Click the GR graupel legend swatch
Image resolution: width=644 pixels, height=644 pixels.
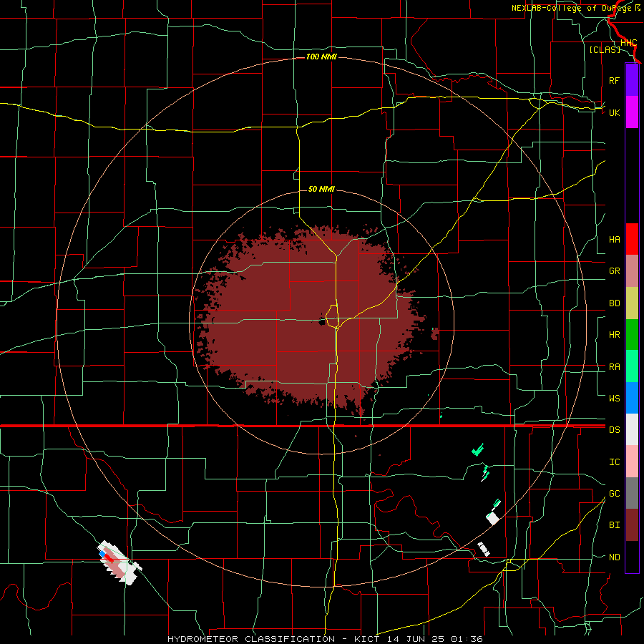[632, 270]
